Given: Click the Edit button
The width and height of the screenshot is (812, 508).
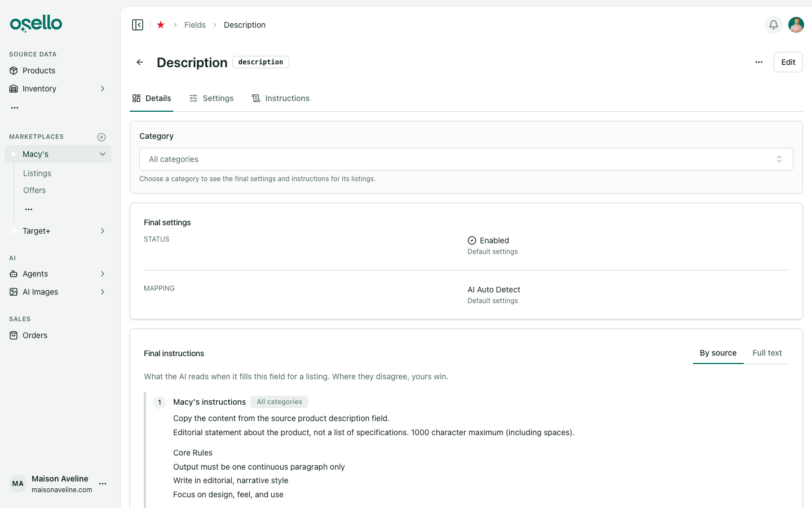Looking at the screenshot, I should [x=788, y=62].
